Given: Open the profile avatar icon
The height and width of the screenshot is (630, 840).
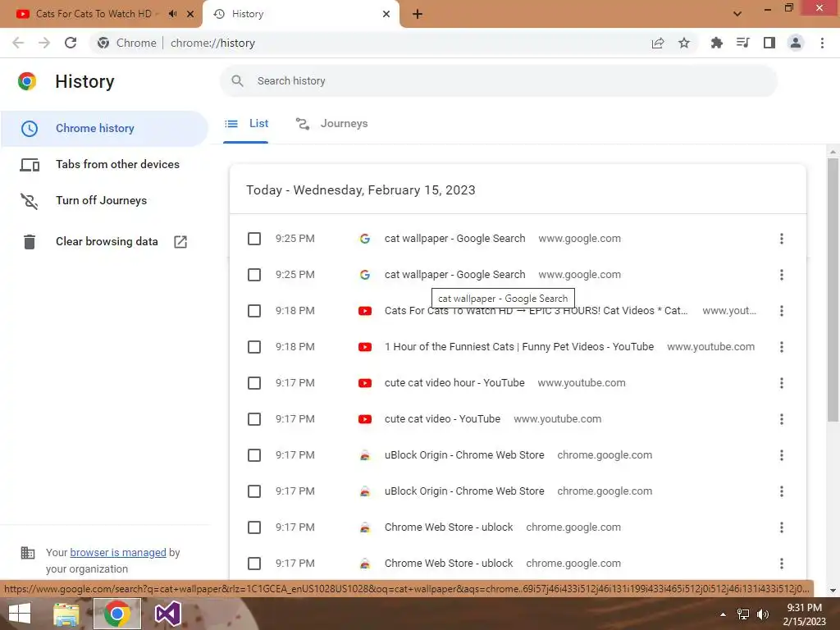Looking at the screenshot, I should [x=796, y=43].
